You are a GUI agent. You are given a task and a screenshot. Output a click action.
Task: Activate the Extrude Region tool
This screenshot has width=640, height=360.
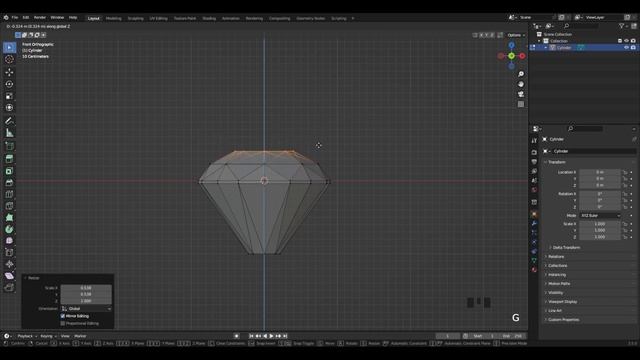[9, 159]
